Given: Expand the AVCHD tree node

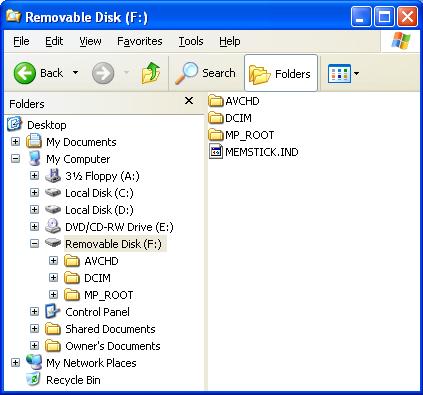Looking at the screenshot, I should point(53,260).
